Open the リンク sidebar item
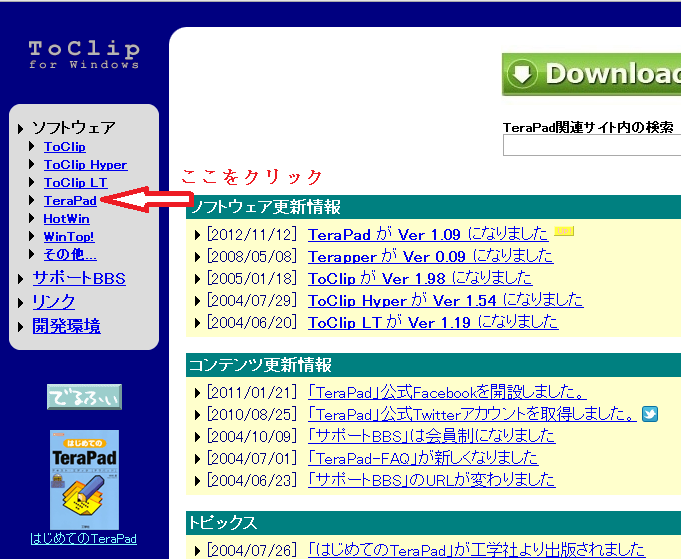The height and width of the screenshot is (559, 681). click(54, 302)
